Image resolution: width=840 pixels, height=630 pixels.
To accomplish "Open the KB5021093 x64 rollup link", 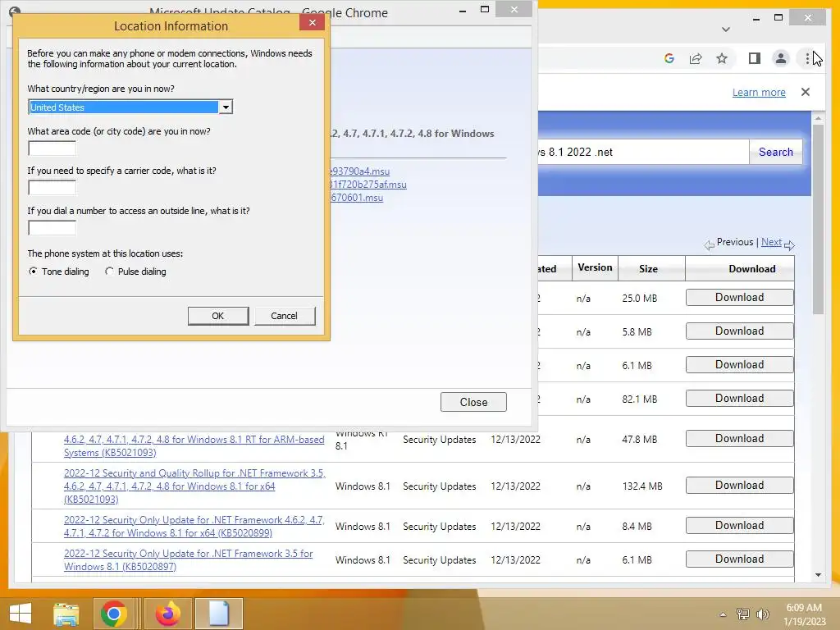I will (x=194, y=486).
